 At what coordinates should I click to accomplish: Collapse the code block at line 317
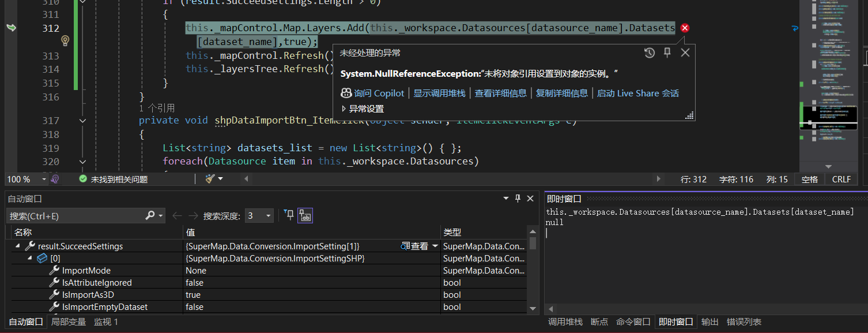(x=82, y=121)
